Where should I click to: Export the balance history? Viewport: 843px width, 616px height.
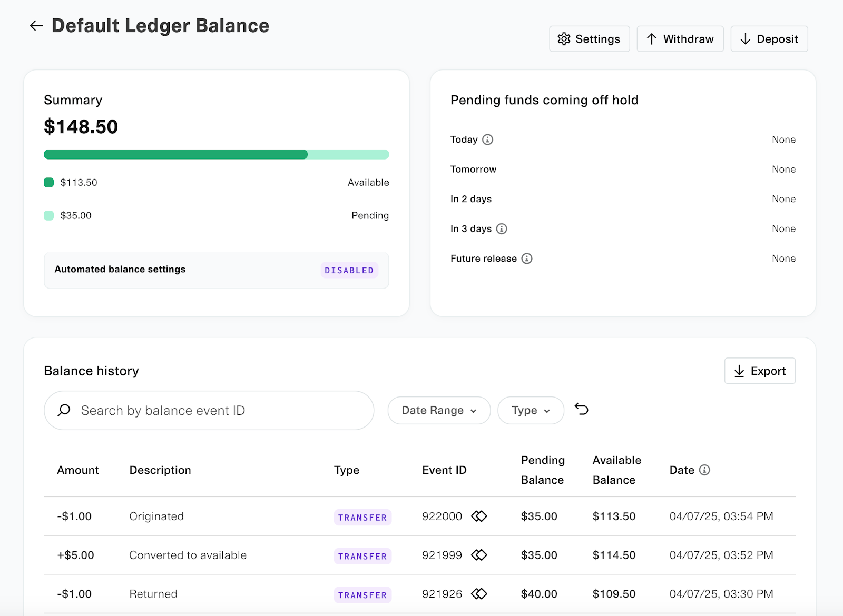coord(760,371)
